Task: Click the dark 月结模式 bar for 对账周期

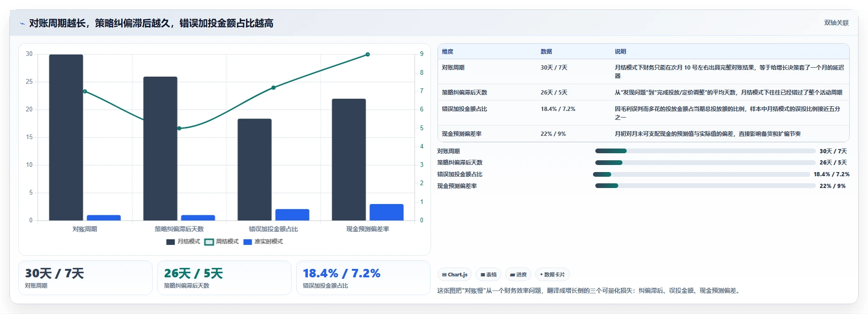Action: click(66, 137)
